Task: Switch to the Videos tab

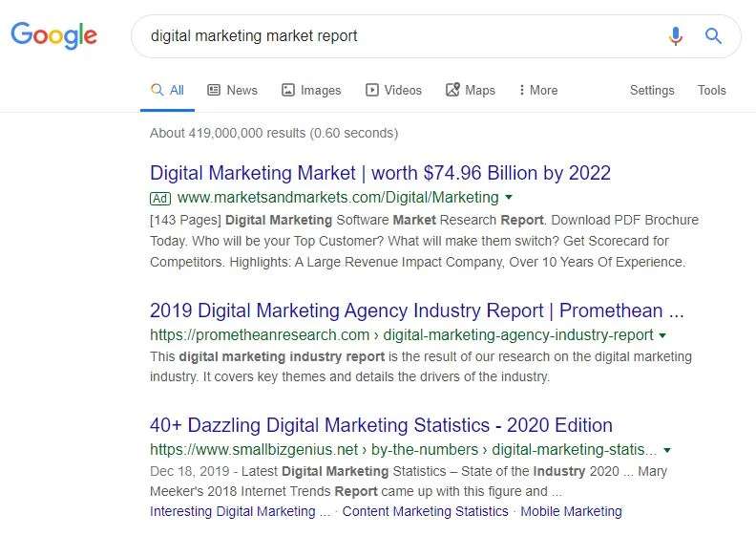Action: point(393,90)
